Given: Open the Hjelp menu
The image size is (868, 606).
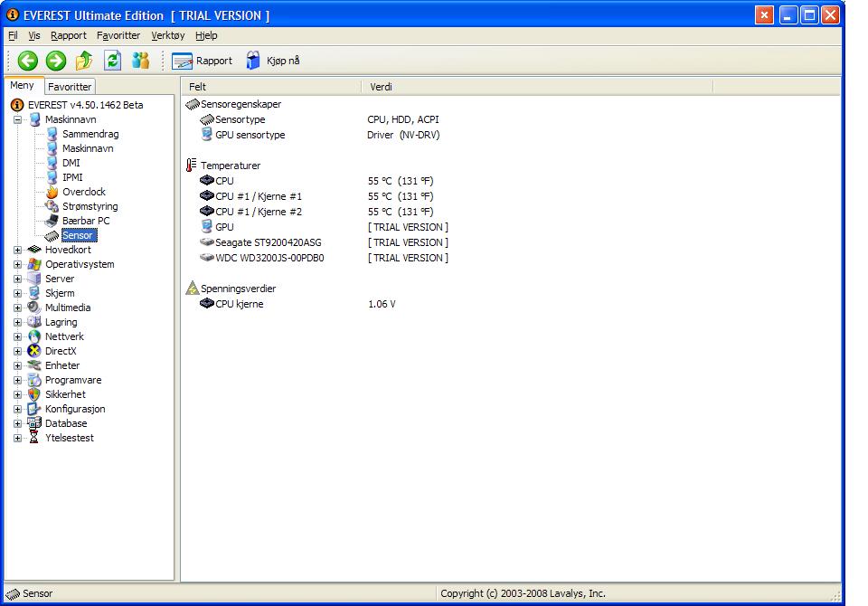Looking at the screenshot, I should pyautogui.click(x=206, y=35).
